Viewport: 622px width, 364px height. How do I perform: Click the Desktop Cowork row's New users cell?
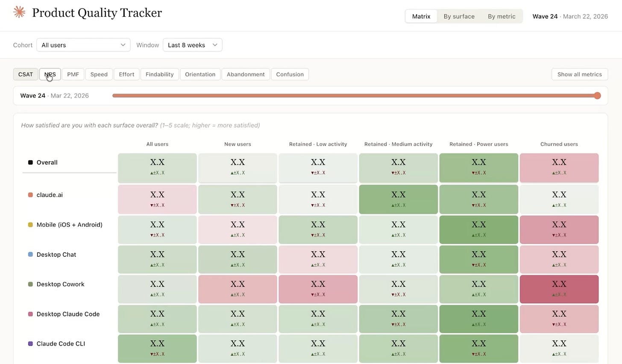[238, 289]
